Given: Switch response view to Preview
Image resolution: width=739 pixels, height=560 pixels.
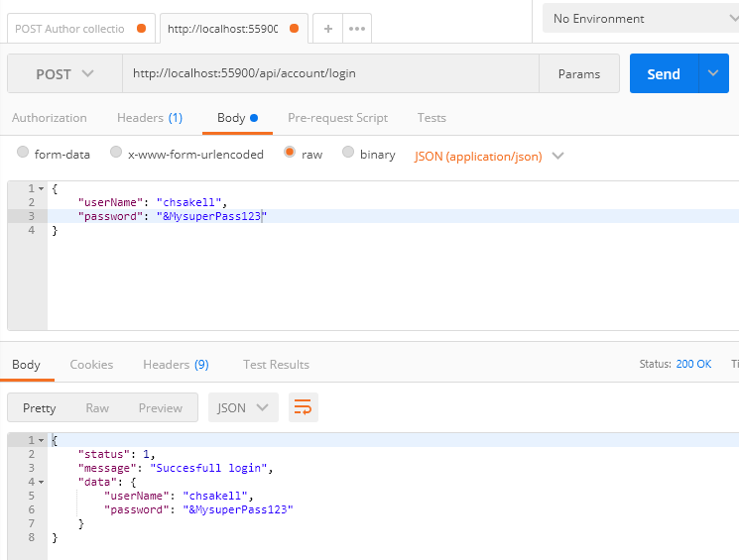Looking at the screenshot, I should (160, 408).
